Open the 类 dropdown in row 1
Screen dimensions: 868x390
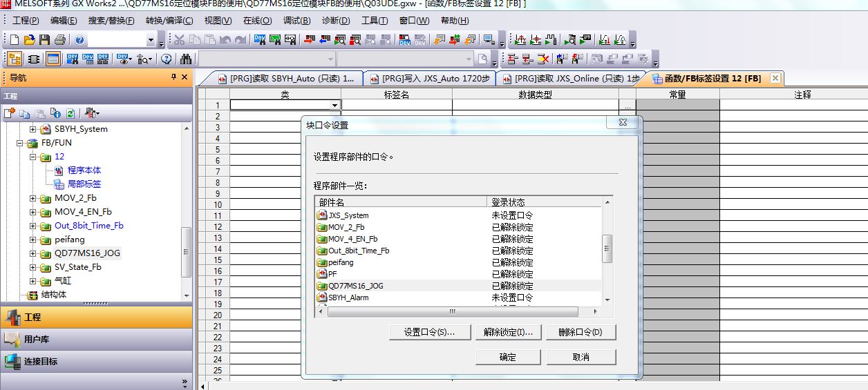click(x=334, y=106)
